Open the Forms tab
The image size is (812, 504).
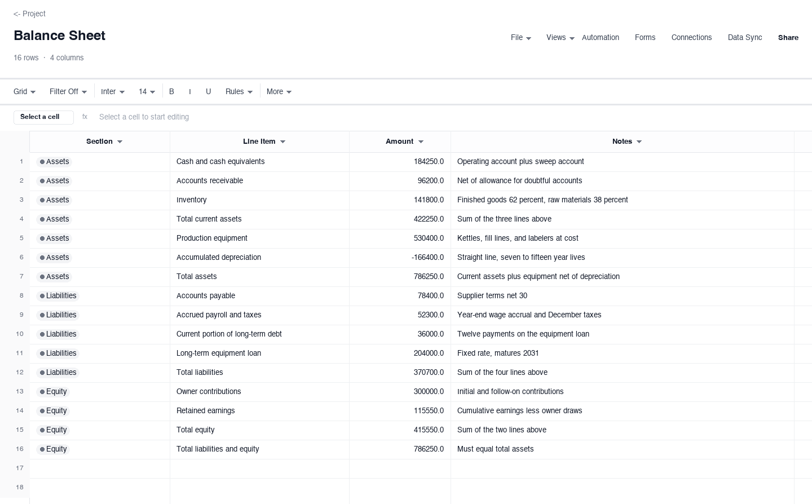coord(645,37)
